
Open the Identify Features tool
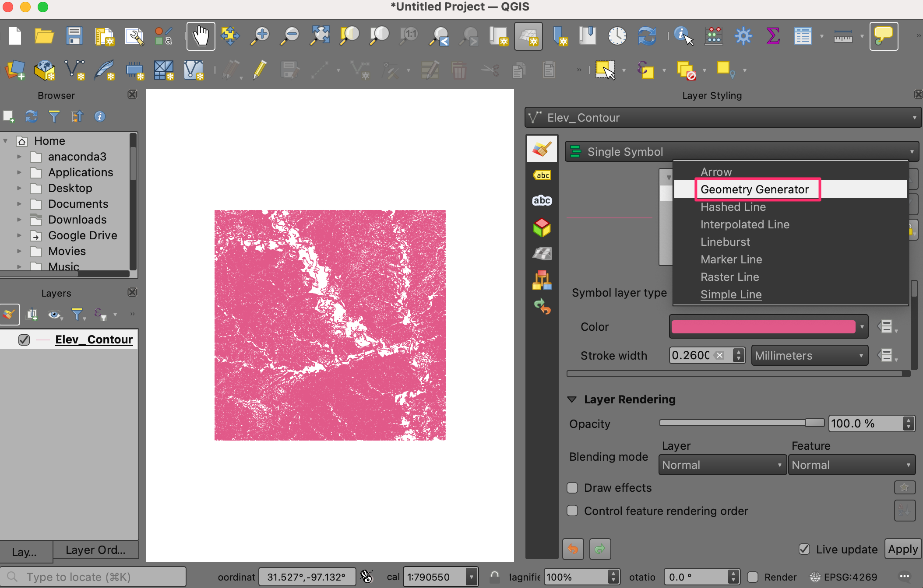pos(683,36)
